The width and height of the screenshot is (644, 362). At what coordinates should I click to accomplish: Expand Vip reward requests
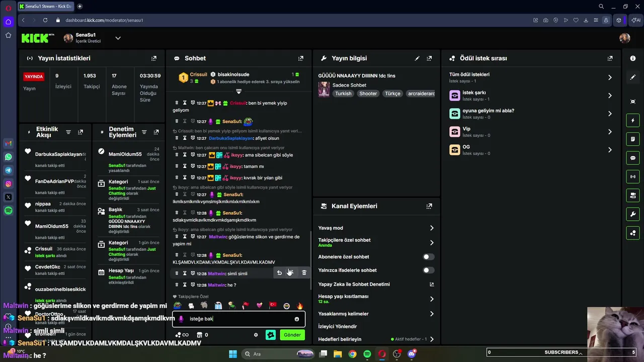click(x=610, y=132)
